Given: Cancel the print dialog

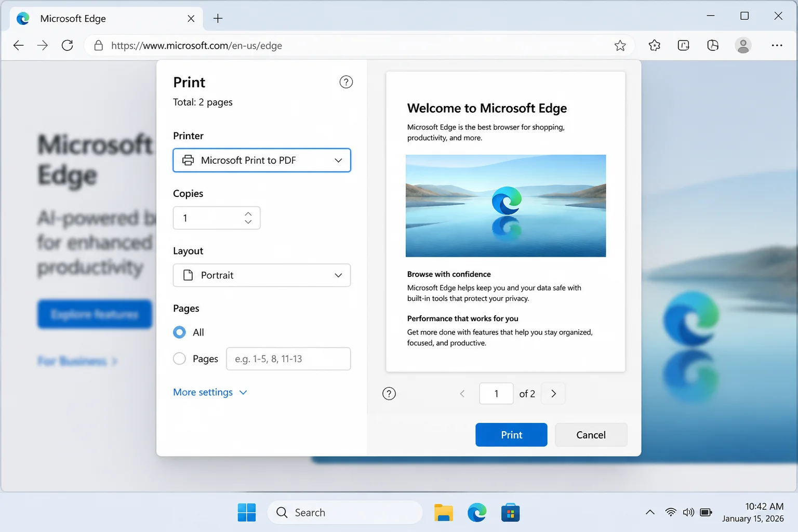Looking at the screenshot, I should 591,435.
